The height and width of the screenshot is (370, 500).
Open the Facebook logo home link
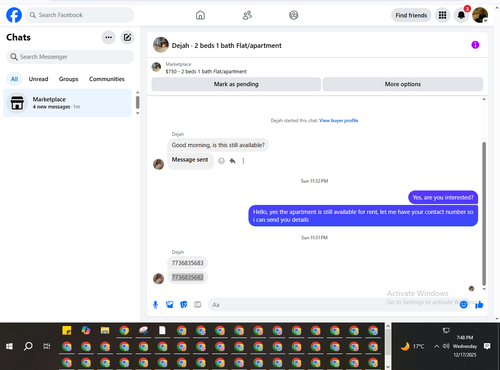14,15
